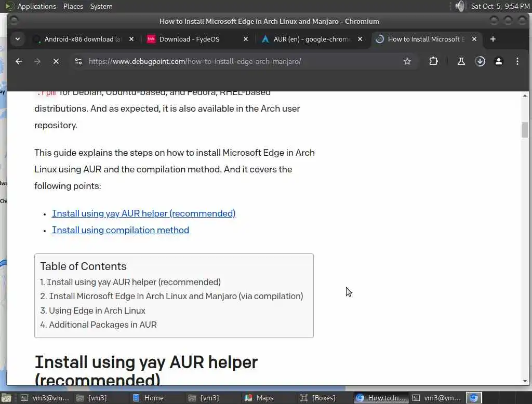
Task: Close the Download - FydeOS tab
Action: 246,39
